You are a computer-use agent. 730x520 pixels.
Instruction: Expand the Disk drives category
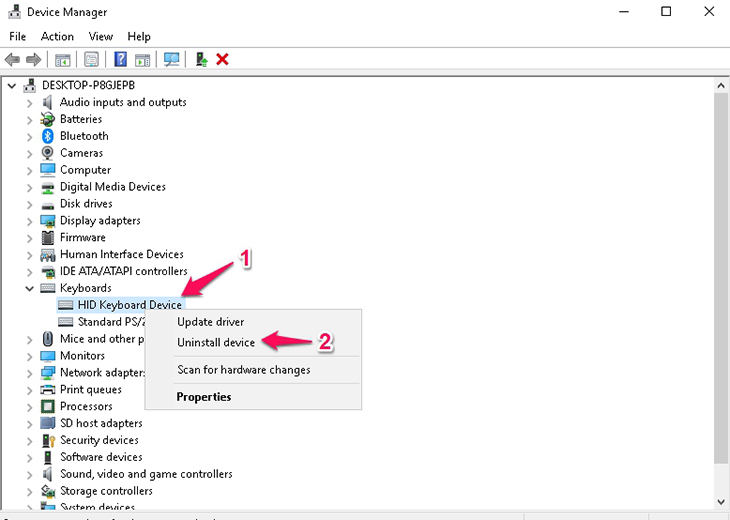point(29,204)
